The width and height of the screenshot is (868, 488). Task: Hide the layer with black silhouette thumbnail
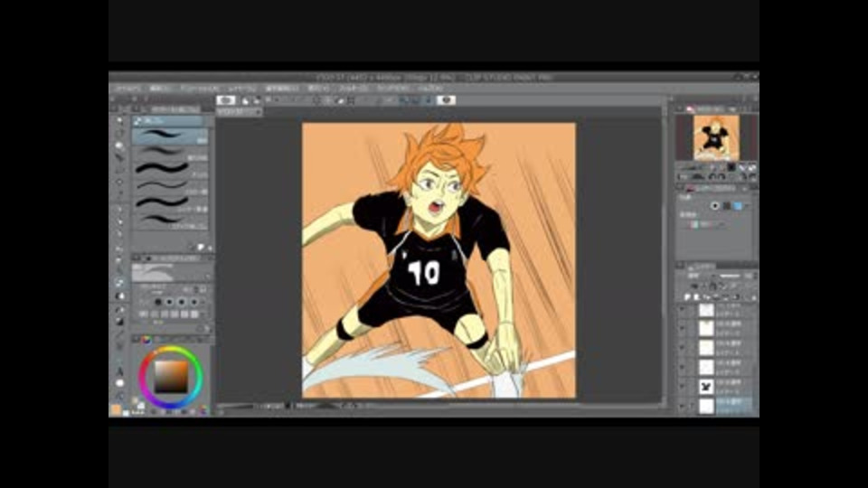(x=682, y=387)
